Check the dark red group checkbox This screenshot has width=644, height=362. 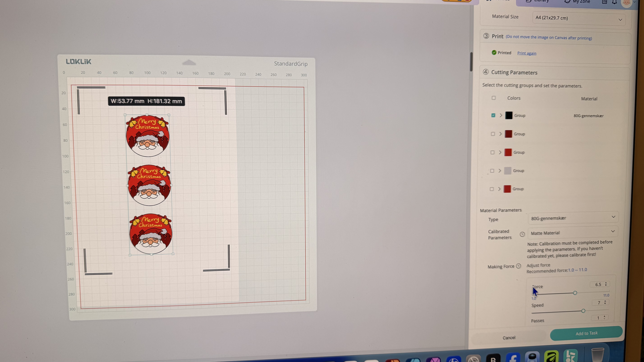(x=492, y=134)
